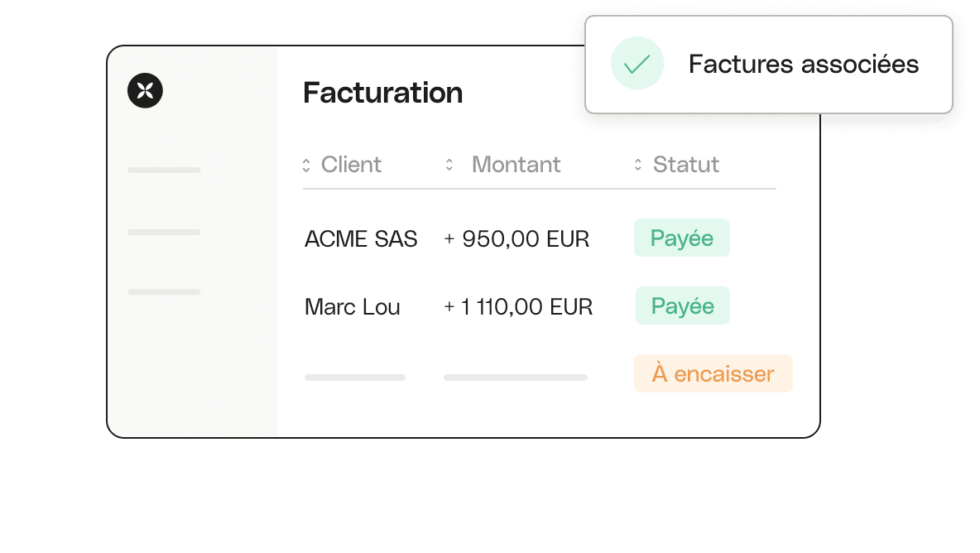The image size is (980, 553).
Task: Click the Payée badge for ACME SAS
Action: 682,238
